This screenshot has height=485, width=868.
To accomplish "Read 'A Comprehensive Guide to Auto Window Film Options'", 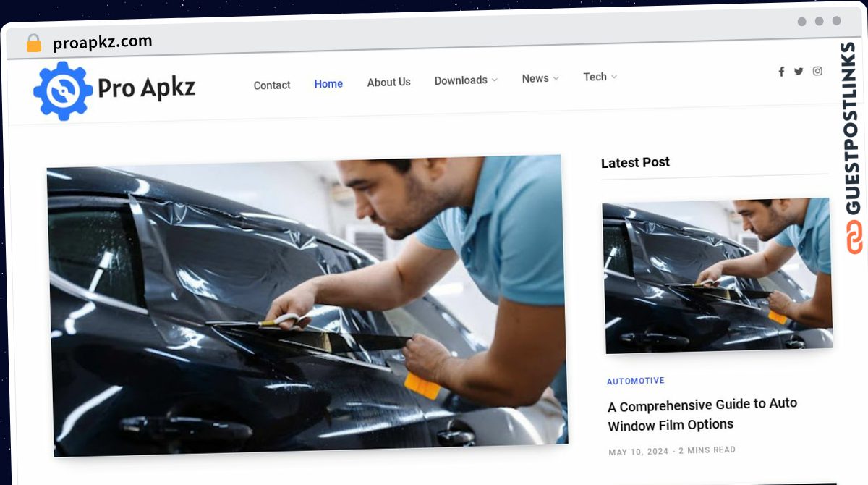I will pyautogui.click(x=702, y=415).
